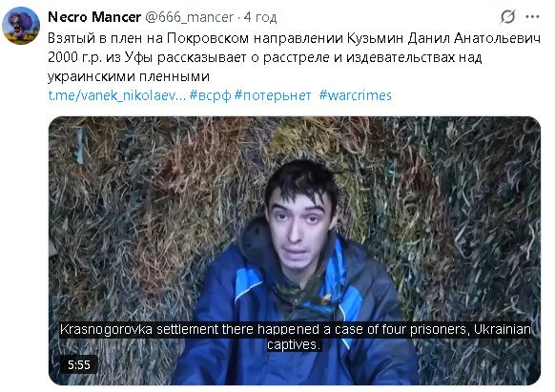Play the embedded video of the captive
Screen dimensions: 555x392
295,251
